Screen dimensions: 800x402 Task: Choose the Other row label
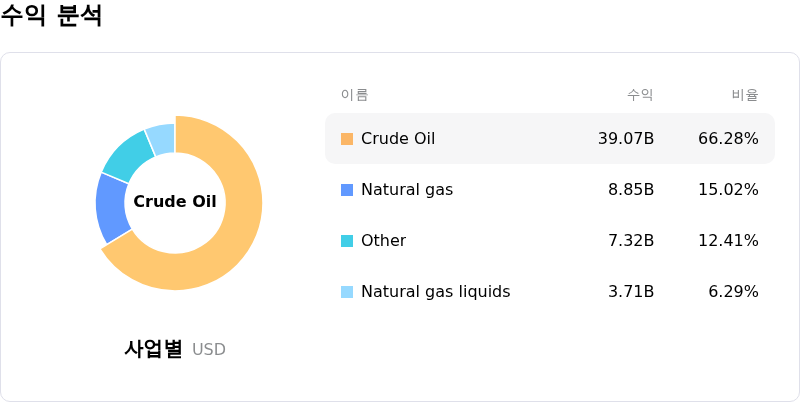pos(383,241)
